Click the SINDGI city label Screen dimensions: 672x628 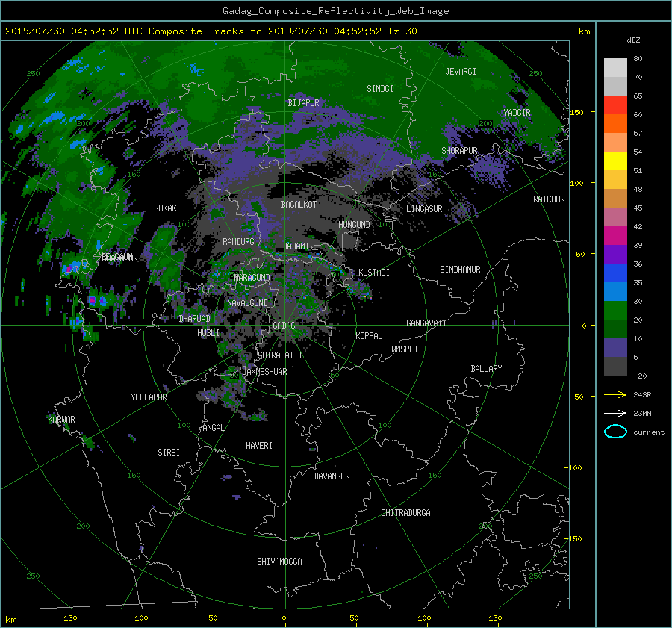(380, 89)
